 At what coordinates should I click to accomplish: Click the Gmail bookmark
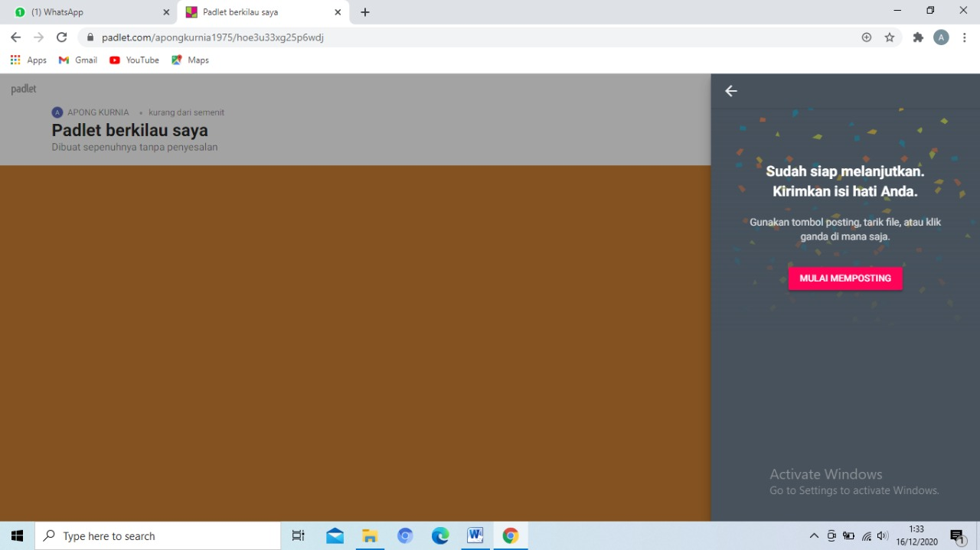[78, 60]
